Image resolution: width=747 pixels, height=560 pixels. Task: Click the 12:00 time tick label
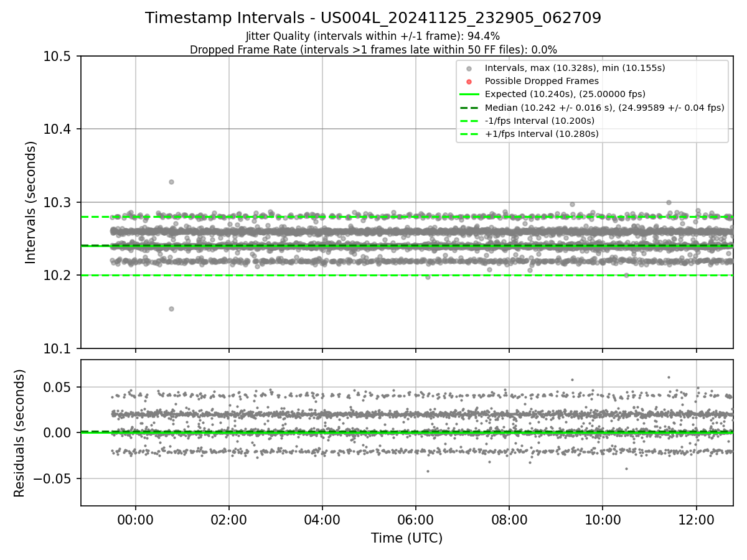tap(696, 520)
